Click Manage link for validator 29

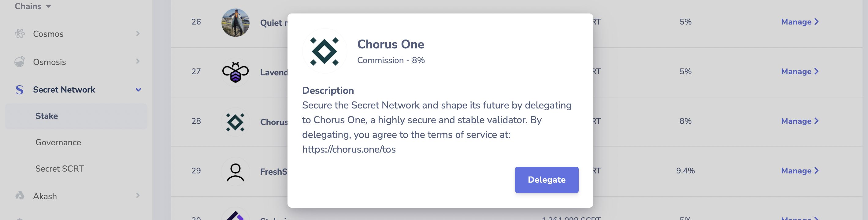[799, 171]
